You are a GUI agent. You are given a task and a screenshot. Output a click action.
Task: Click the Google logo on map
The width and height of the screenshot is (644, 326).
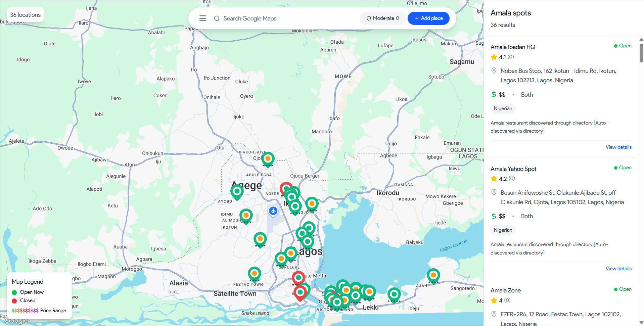(16, 321)
